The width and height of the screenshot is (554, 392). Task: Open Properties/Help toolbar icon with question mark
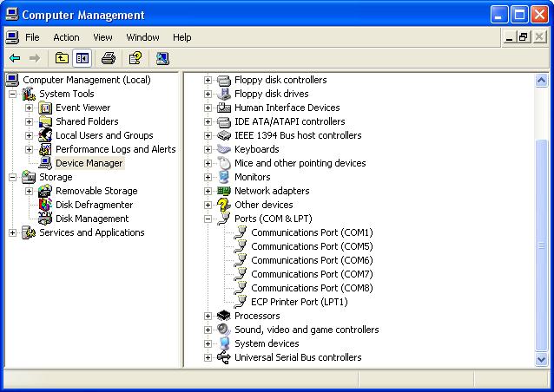coord(135,58)
